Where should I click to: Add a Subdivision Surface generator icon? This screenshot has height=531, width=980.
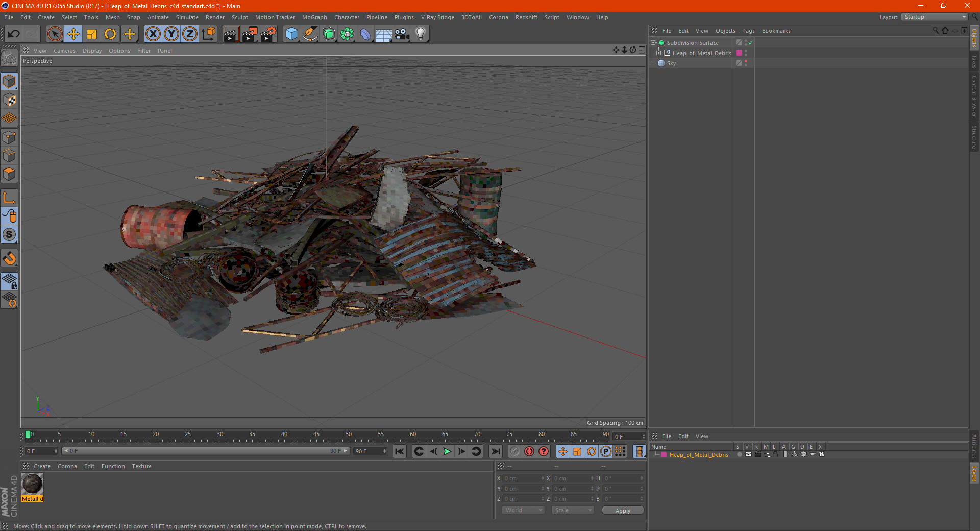tap(329, 34)
